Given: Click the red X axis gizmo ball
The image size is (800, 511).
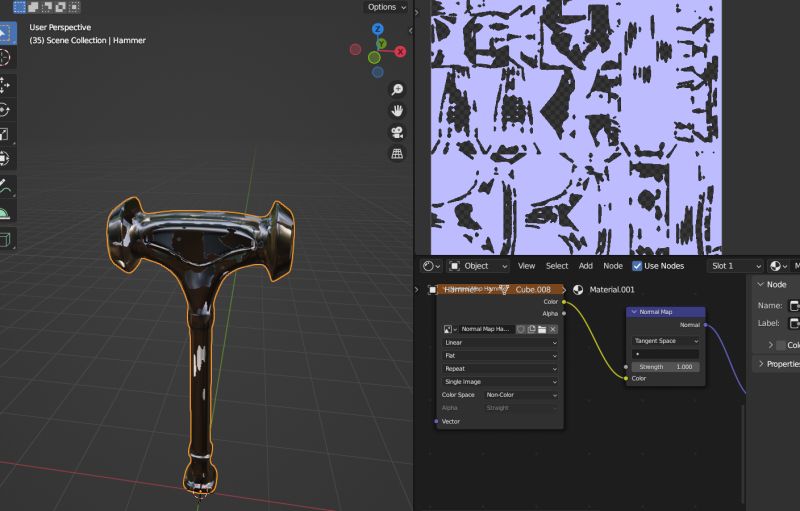Looking at the screenshot, I should point(401,52).
